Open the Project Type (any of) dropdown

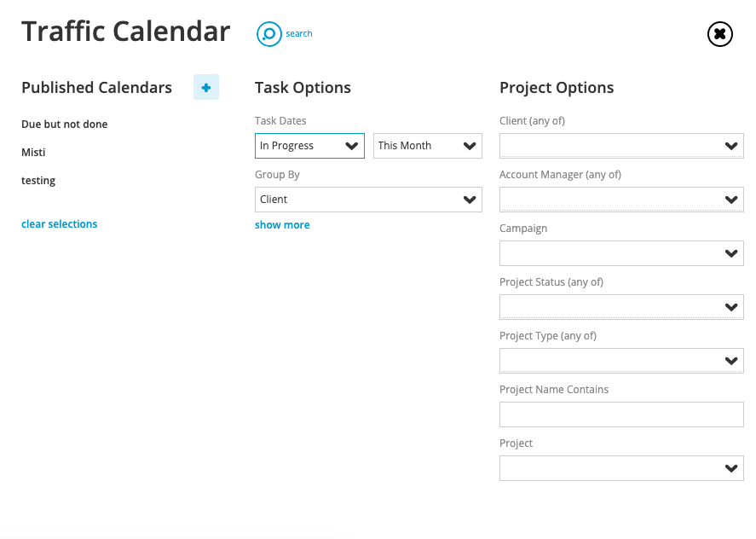point(621,361)
